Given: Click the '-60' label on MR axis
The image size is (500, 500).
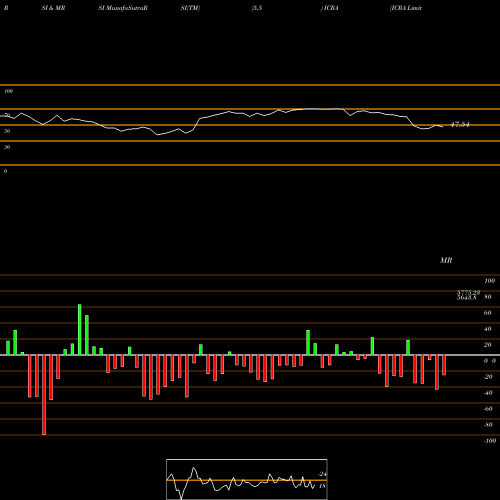Looking at the screenshot, I should pyautogui.click(x=488, y=409).
